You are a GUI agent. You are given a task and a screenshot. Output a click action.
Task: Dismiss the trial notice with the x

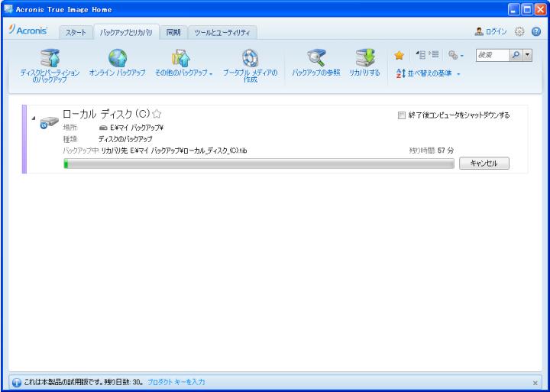(x=535, y=383)
